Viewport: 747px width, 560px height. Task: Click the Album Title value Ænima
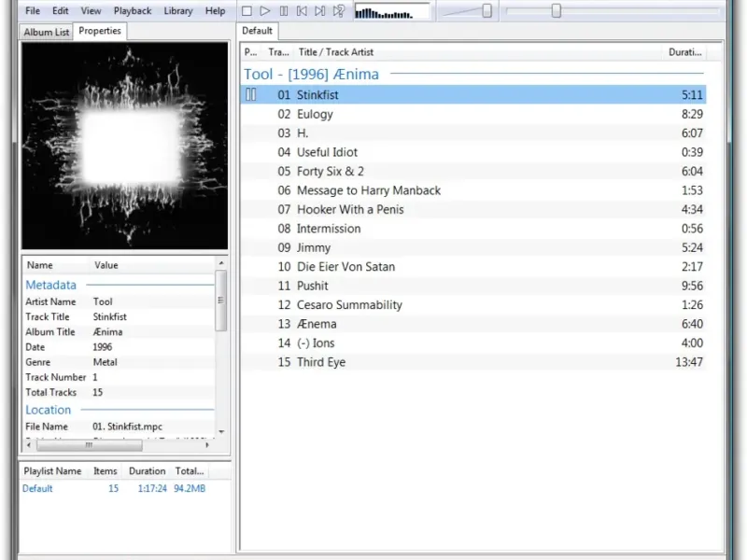pos(107,332)
